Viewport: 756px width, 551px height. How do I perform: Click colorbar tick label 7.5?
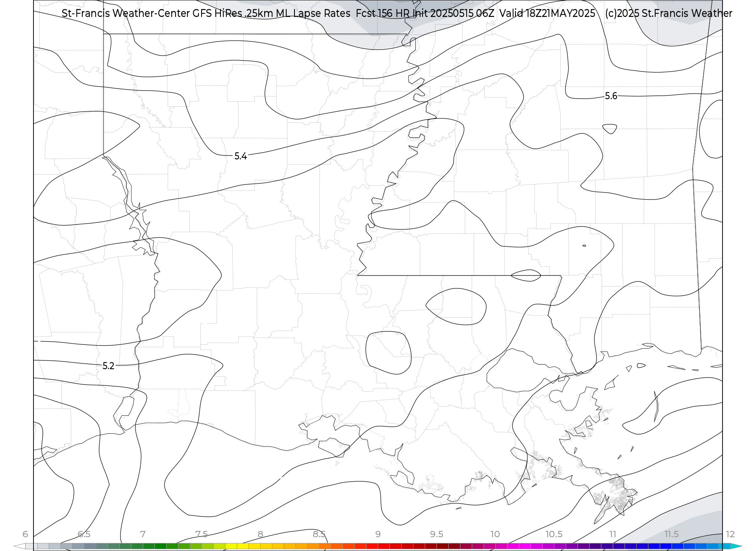[202, 534]
